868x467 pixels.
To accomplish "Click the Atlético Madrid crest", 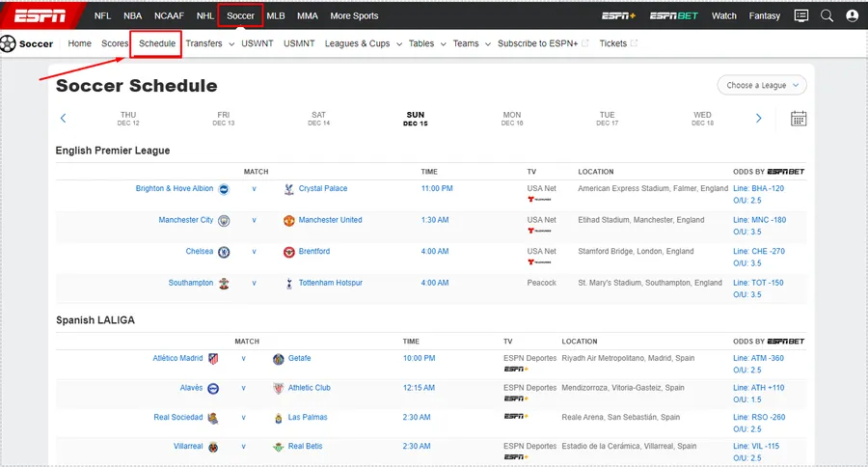I will click(213, 359).
